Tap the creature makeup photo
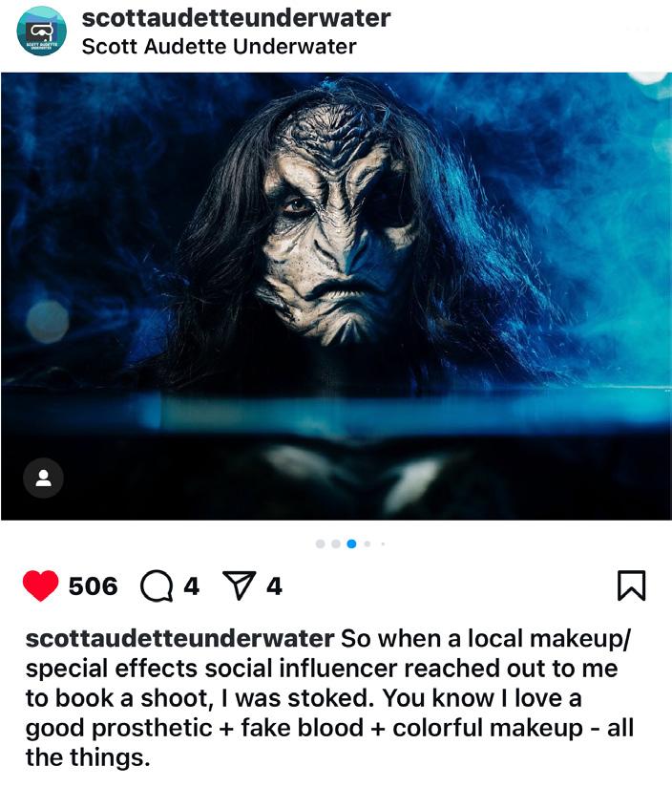 [x=336, y=296]
